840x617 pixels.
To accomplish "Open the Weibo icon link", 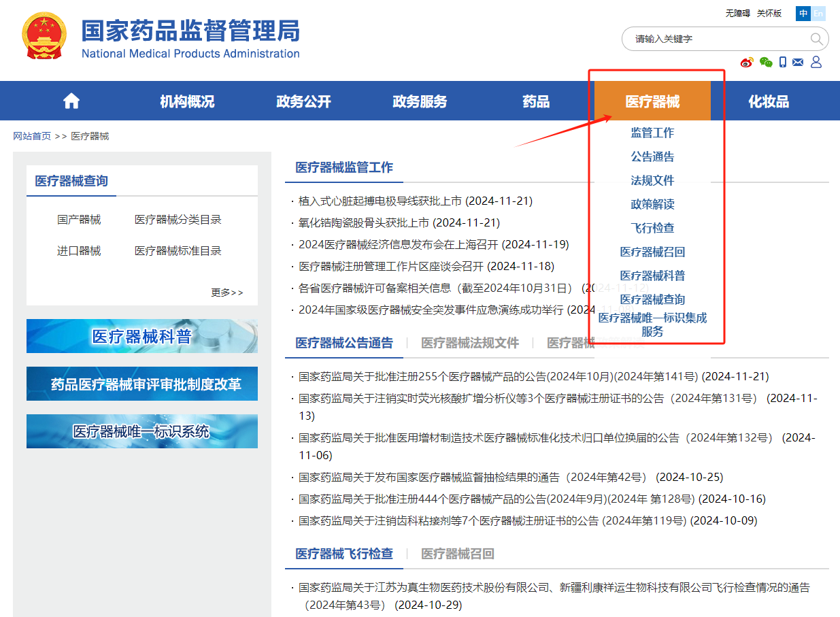I will pos(747,63).
